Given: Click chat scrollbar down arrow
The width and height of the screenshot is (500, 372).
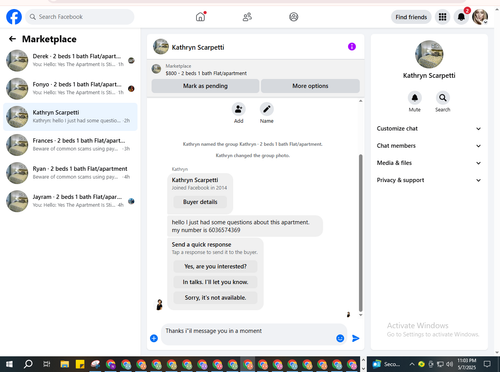Looking at the screenshot, I should coord(360,315).
